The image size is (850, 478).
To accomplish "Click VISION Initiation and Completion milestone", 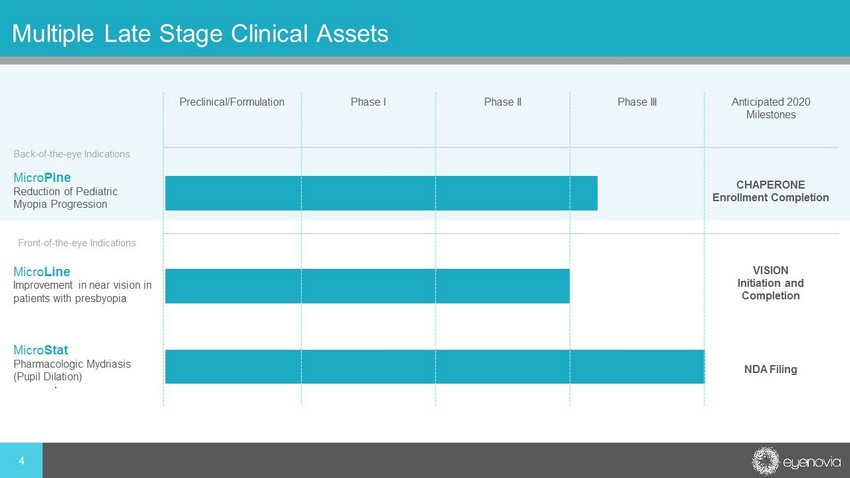I will point(770,282).
